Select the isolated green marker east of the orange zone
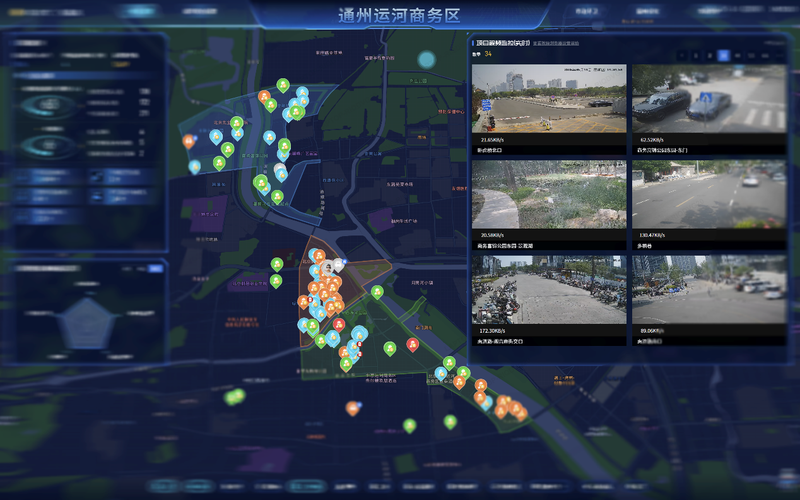Screen dimensions: 800x500 [377, 292]
